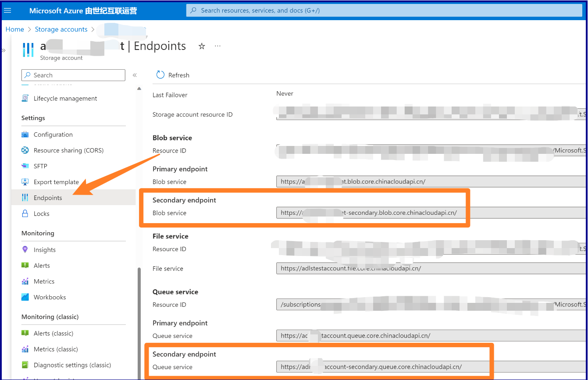Open the Metrics chart icon
This screenshot has height=380, width=588.
click(x=25, y=281)
